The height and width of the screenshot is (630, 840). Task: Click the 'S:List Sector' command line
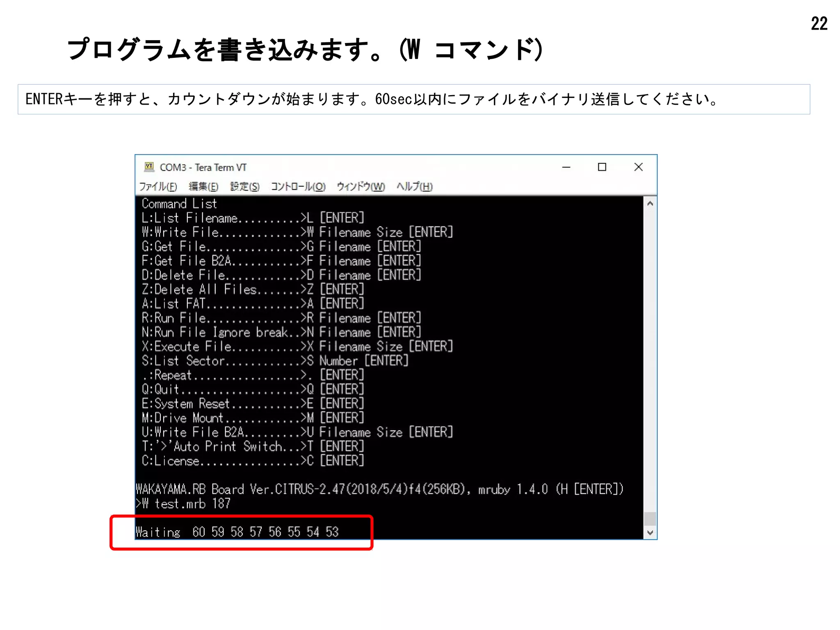[x=275, y=361]
